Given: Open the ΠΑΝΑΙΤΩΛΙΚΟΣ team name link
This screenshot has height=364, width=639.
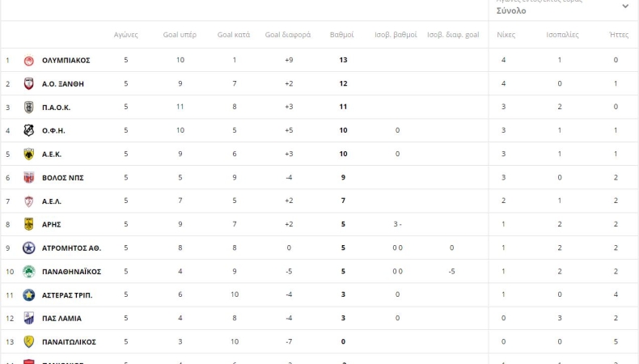Looking at the screenshot, I should (x=69, y=341).
